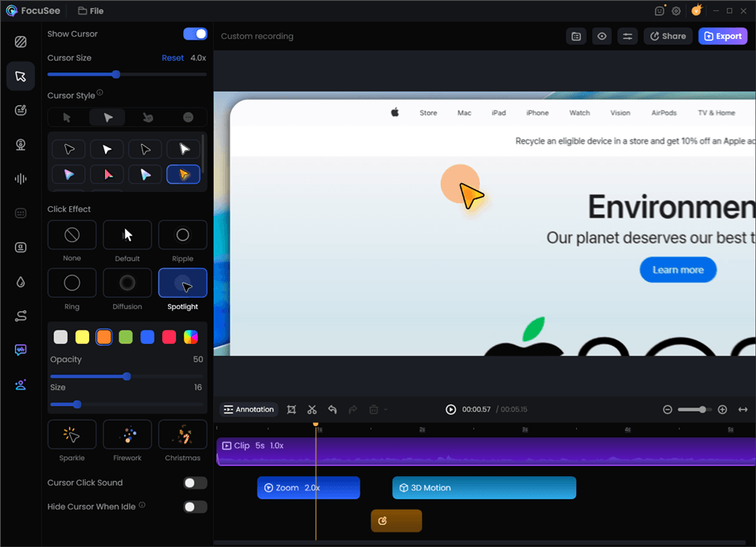756x547 pixels.
Task: Select Spotlight click effect
Action: click(x=183, y=283)
